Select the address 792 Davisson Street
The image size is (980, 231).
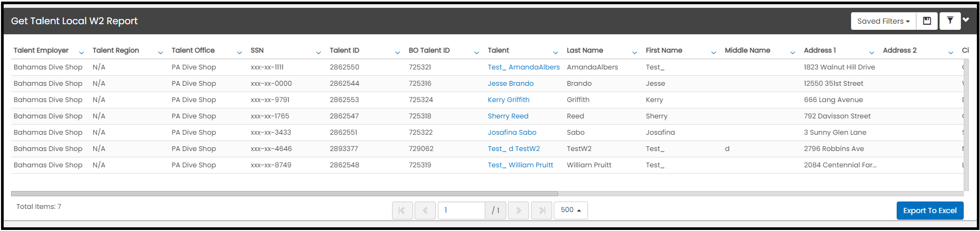(837, 116)
